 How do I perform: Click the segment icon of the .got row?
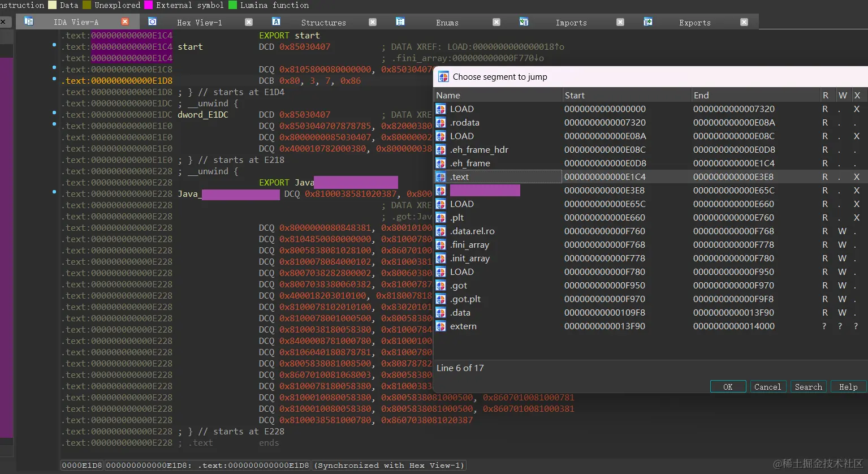click(x=441, y=286)
